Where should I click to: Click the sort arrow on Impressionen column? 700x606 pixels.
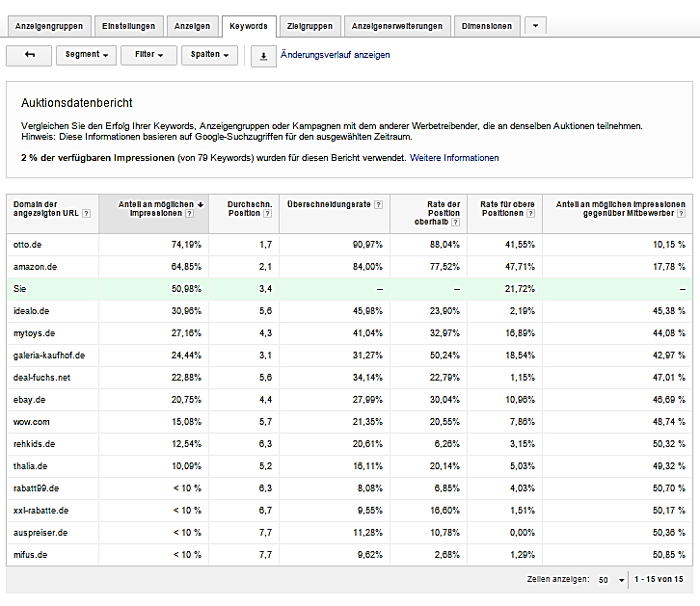point(201,204)
